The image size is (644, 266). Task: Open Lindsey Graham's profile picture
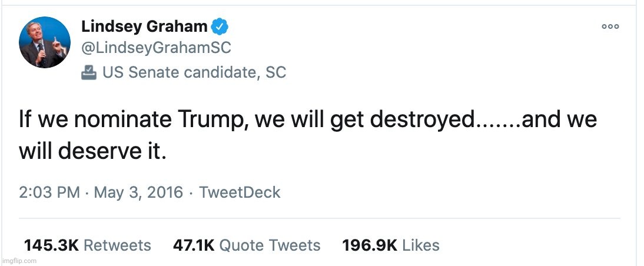pos(45,43)
